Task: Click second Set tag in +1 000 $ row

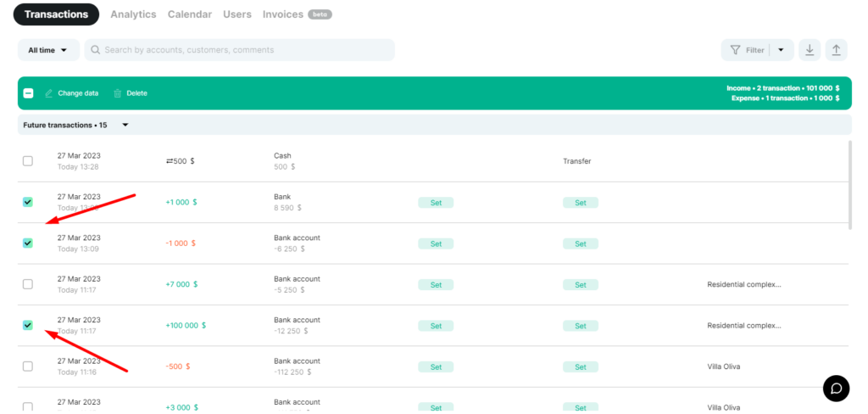Action: 581,203
